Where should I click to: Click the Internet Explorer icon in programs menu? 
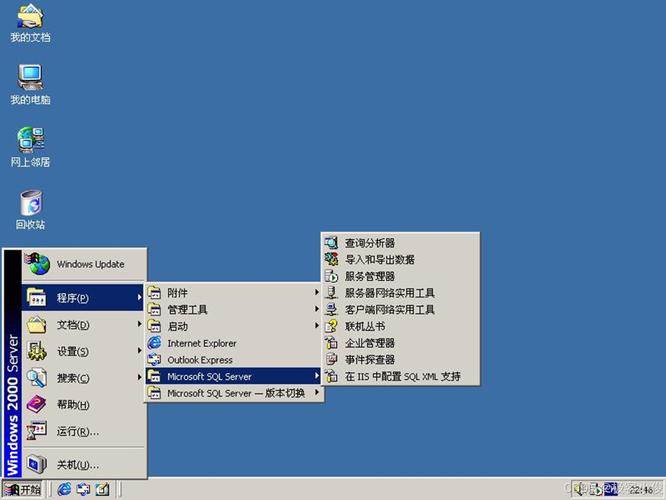[x=154, y=343]
